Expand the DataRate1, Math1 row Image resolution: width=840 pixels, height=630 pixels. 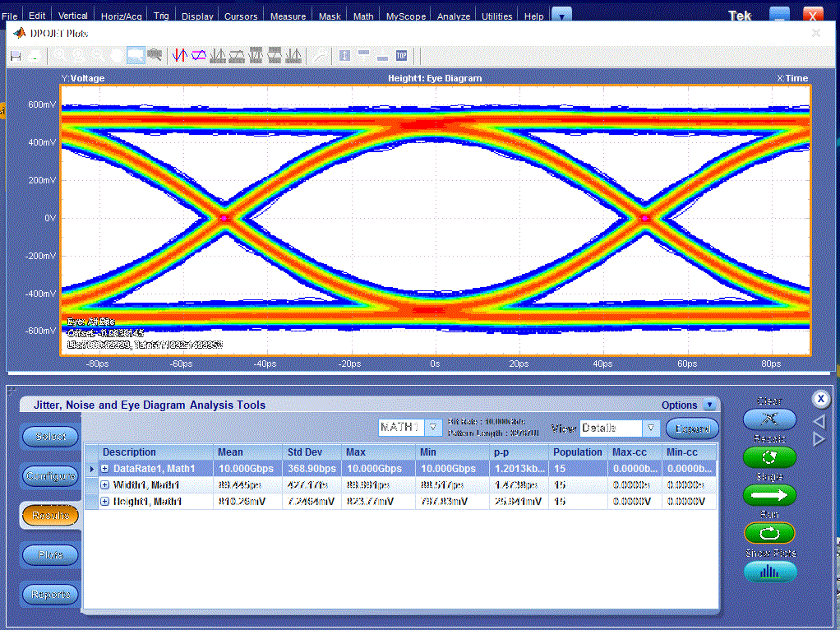pos(105,468)
